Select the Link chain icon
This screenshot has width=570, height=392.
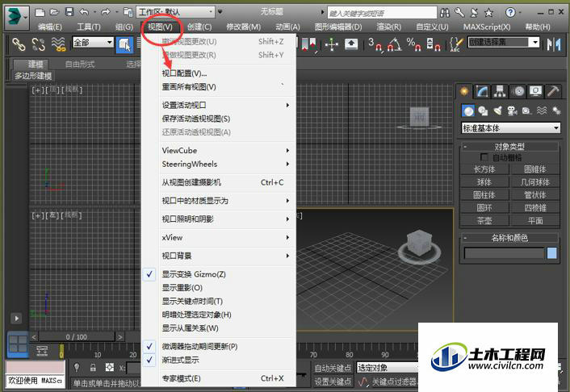pyautogui.click(x=19, y=44)
